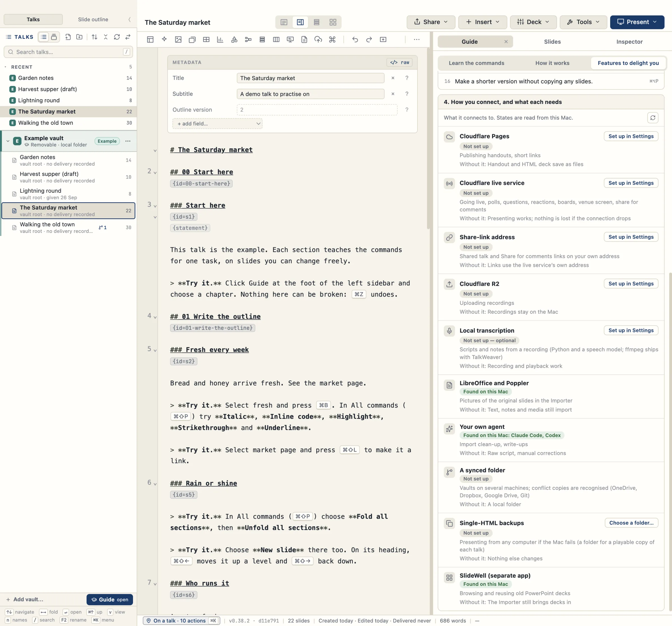The image size is (672, 626).
Task: Select the stacked rows view mode
Action: (x=316, y=22)
